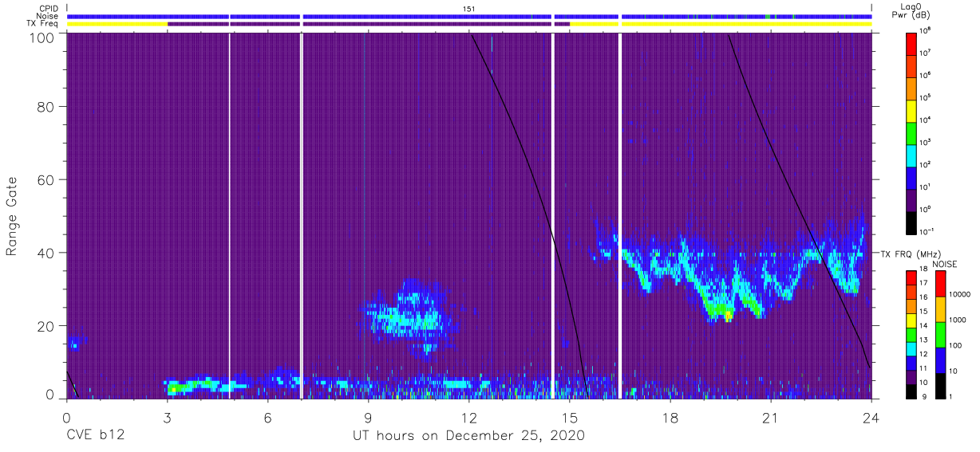This screenshot has width=980, height=452.
Task: Click the echo cluster near 10 UT, gate 22
Action: pos(405,319)
